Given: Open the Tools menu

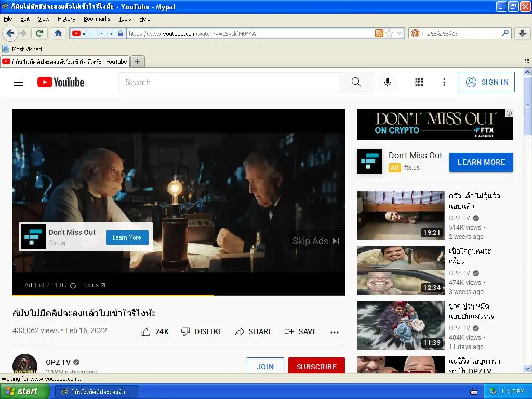Looking at the screenshot, I should pyautogui.click(x=125, y=19).
